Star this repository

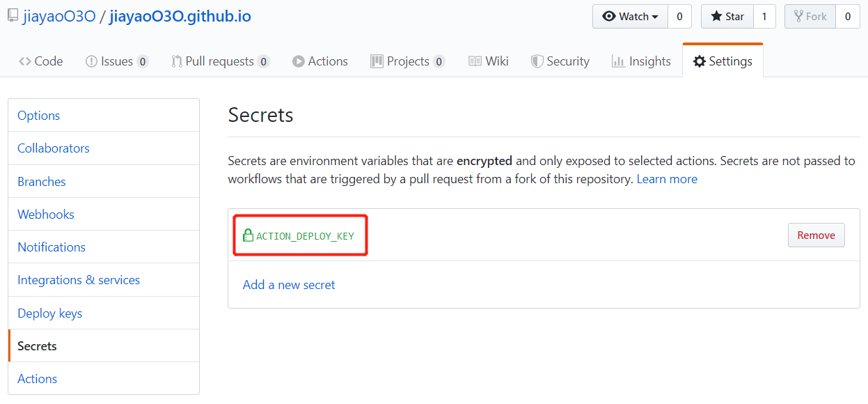pos(727,17)
